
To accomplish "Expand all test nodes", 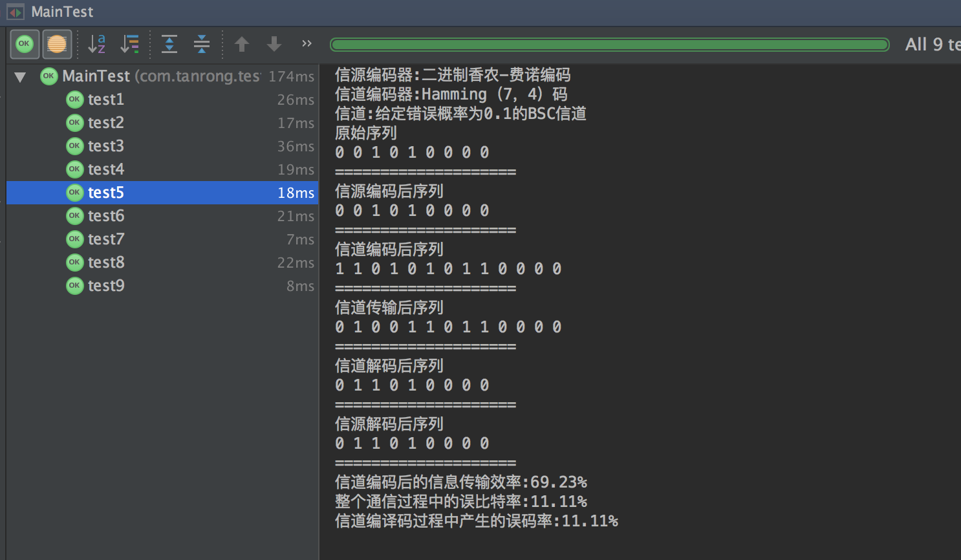I will pos(169,44).
